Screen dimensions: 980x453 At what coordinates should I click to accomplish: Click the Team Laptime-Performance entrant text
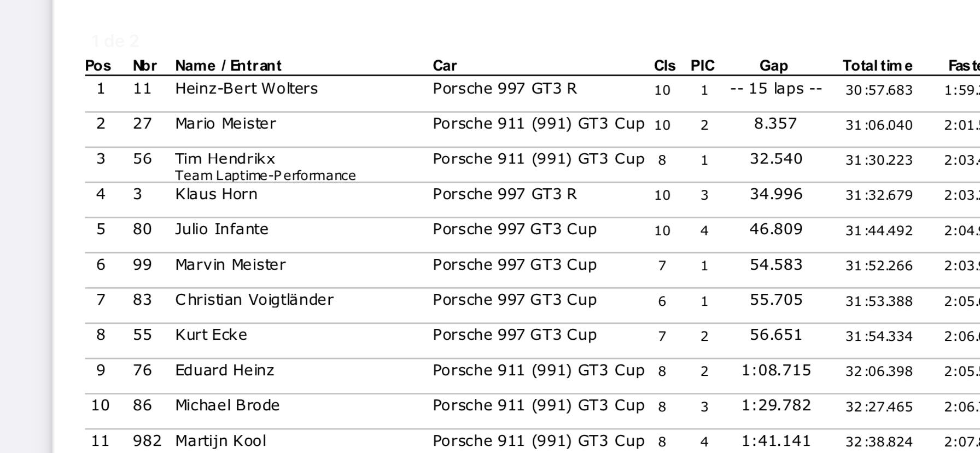265,176
